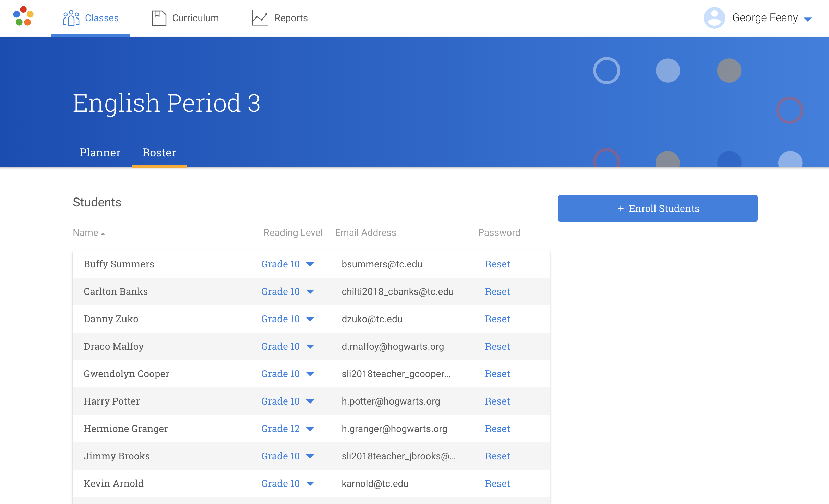Open Gwendolyn Cooper reading level dropdown
Viewport: 829px width, 504px height.
pos(288,374)
